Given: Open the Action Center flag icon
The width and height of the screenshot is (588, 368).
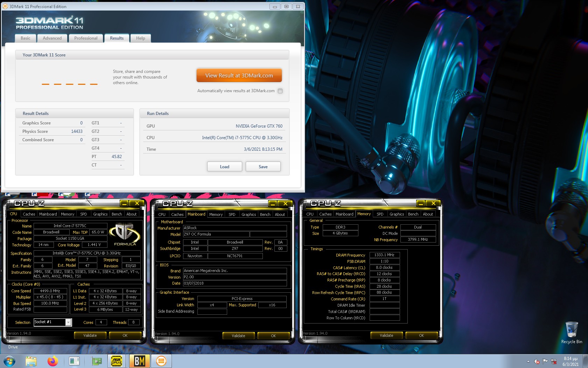Looking at the screenshot, I should coord(545,361).
